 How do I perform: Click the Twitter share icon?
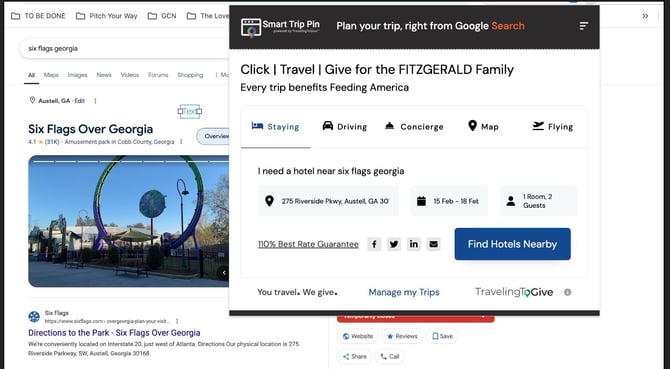394,244
